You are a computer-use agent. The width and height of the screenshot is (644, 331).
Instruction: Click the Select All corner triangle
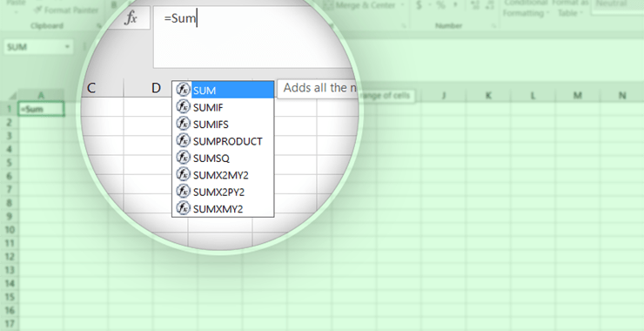[x=12, y=96]
